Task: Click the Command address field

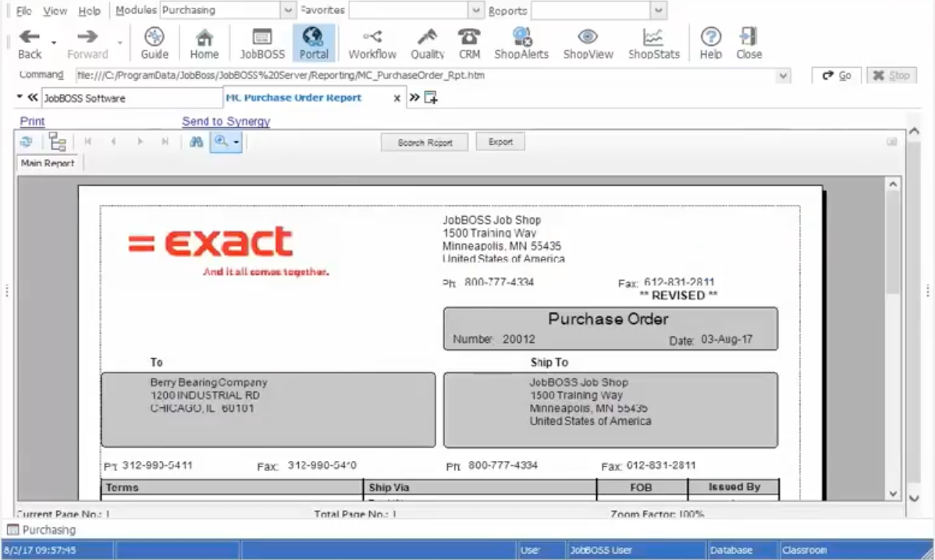Action: [426, 76]
